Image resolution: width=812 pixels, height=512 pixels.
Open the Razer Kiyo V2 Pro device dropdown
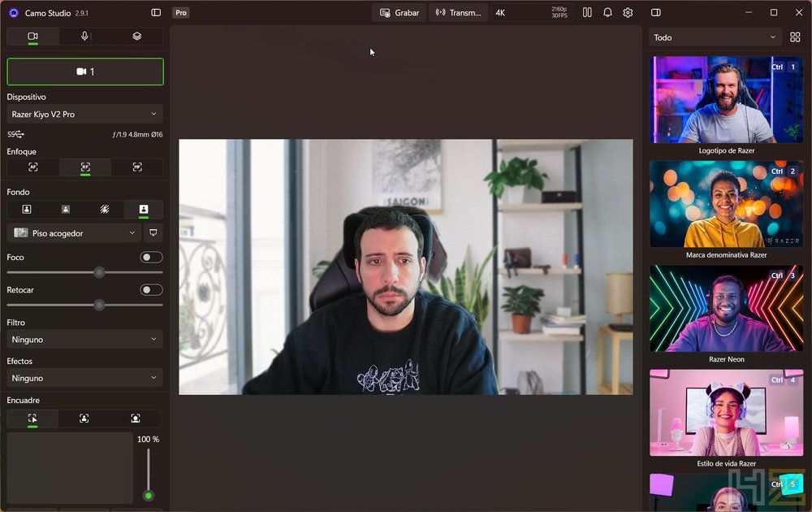pyautogui.click(x=85, y=114)
